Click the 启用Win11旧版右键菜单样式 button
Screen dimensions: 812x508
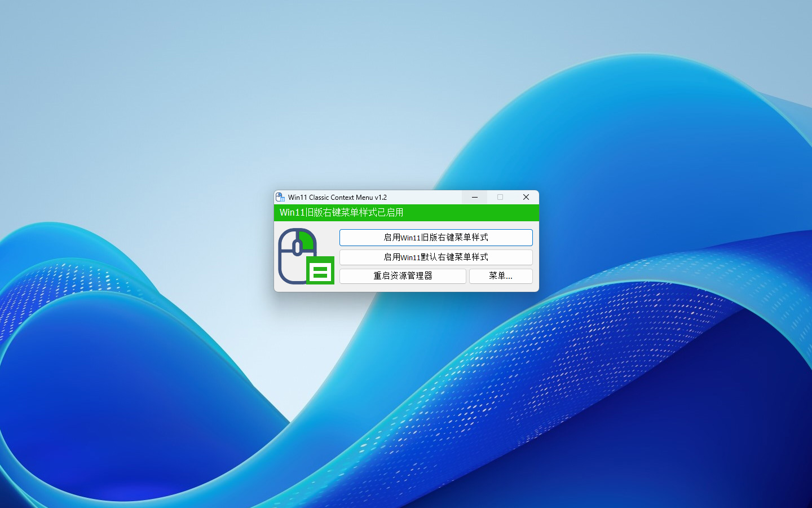[x=436, y=237]
